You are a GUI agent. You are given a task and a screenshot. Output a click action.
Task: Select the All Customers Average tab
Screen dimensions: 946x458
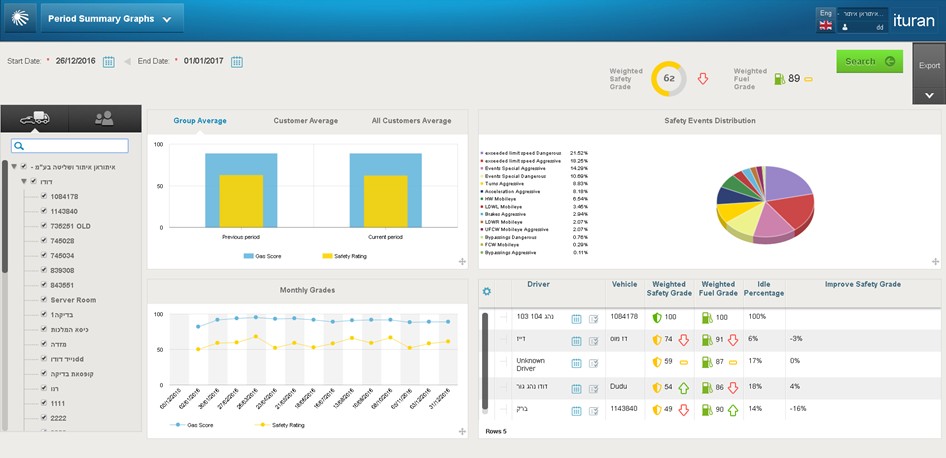[411, 121]
